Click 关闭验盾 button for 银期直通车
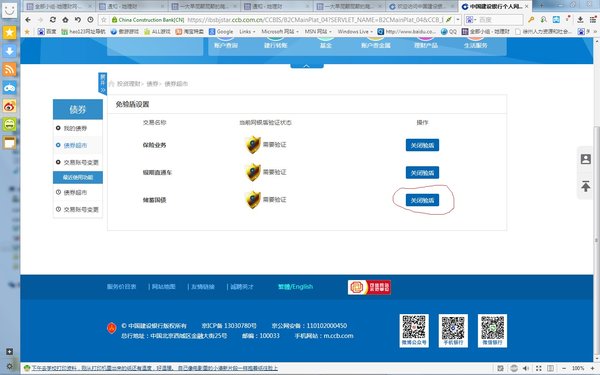This screenshot has width=600, height=375. tap(422, 173)
